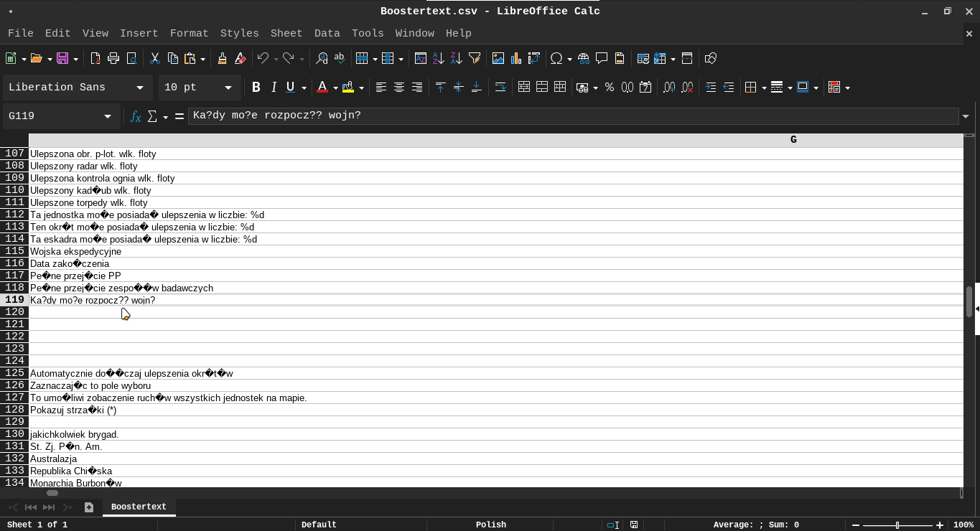
Task: Open headers and footers
Action: coord(620,59)
